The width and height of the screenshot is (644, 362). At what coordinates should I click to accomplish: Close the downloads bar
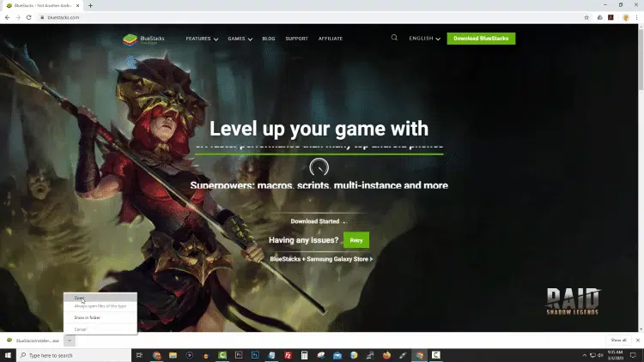point(637,341)
